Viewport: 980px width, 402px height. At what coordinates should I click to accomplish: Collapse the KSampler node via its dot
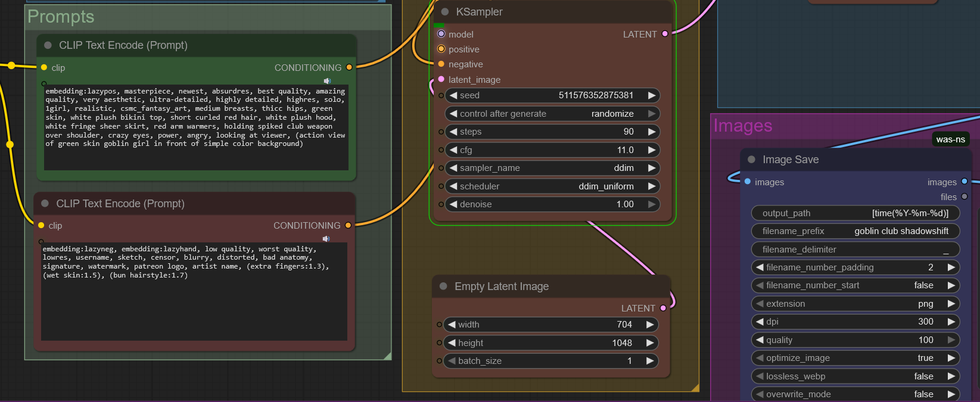tap(445, 12)
